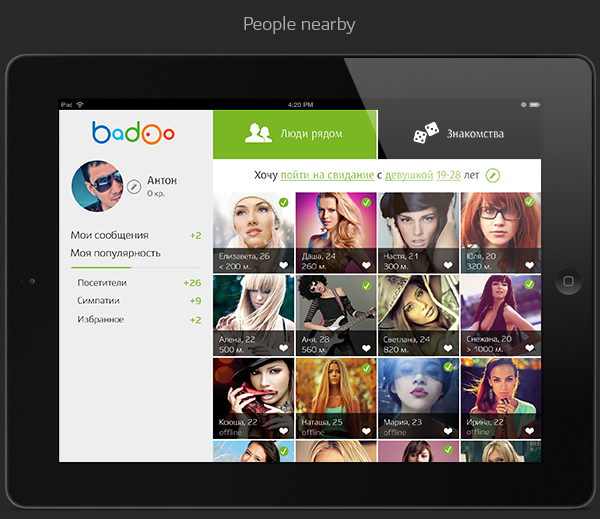
Task: Edit search filter with green pencil icon
Action: click(x=493, y=176)
